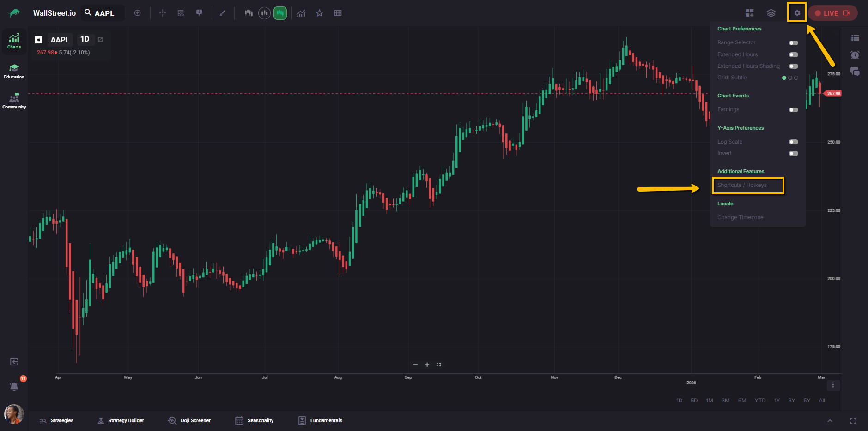The height and width of the screenshot is (431, 868).
Task: Open the 1D timeframe selector
Action: (85, 39)
